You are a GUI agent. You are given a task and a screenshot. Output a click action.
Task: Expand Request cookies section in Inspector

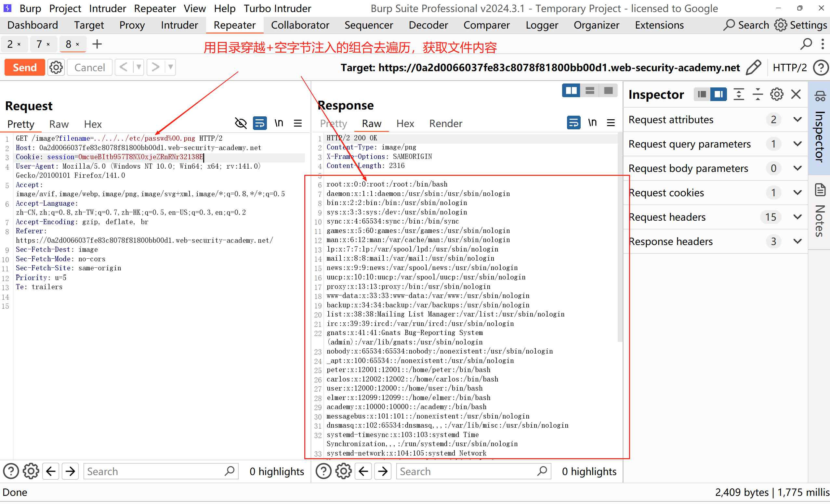[x=797, y=193]
